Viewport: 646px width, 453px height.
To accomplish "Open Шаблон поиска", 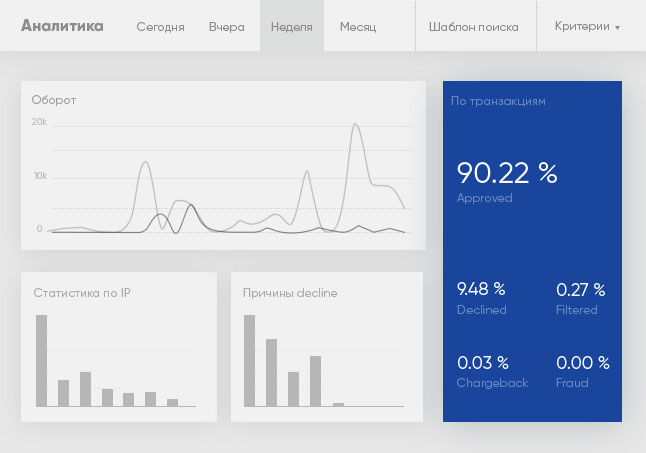I will coord(473,27).
